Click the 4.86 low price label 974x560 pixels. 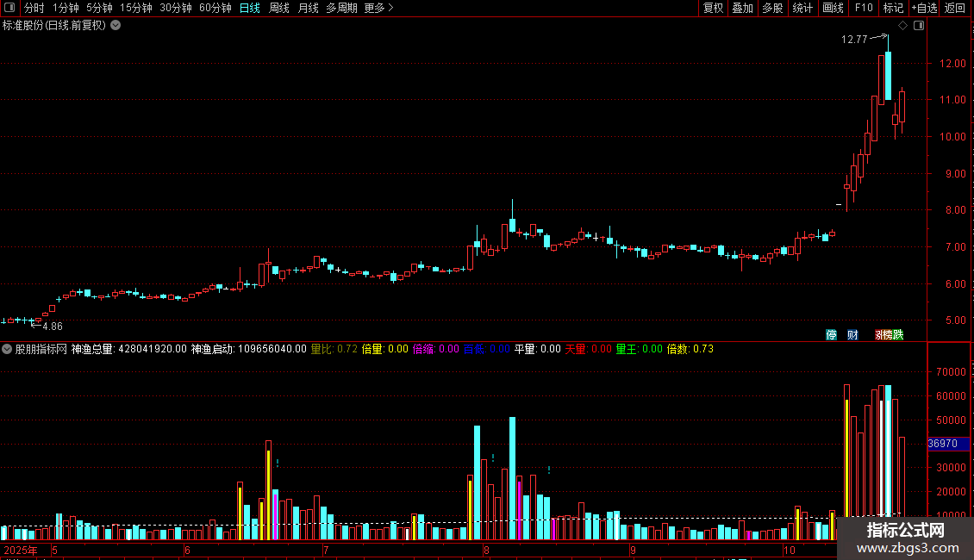pyautogui.click(x=53, y=327)
